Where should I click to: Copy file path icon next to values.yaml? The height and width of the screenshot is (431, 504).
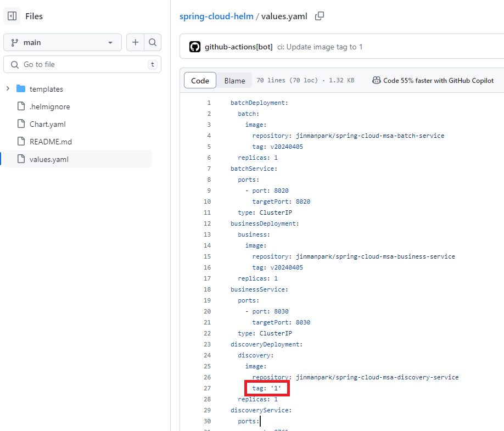pos(320,16)
